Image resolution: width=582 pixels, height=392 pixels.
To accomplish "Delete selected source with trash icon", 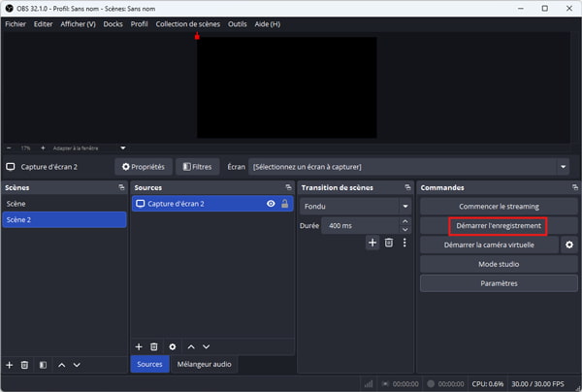I will coord(154,345).
